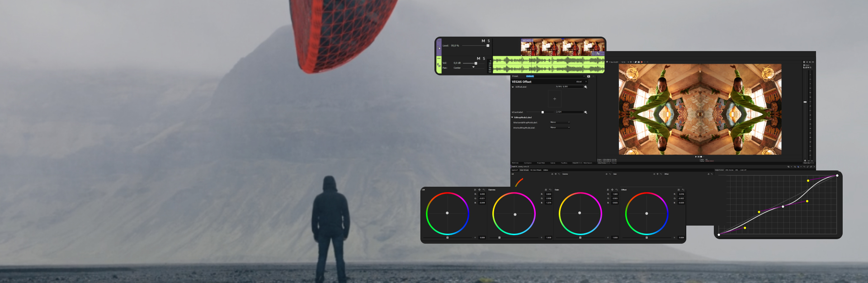Reset the Lift color wheel
868x283 pixels.
484,190
